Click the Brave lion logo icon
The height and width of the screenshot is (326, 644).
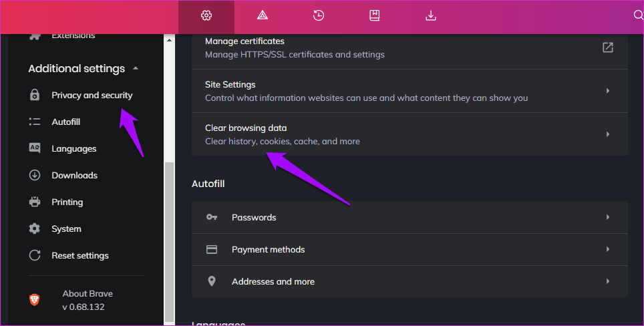tap(35, 300)
